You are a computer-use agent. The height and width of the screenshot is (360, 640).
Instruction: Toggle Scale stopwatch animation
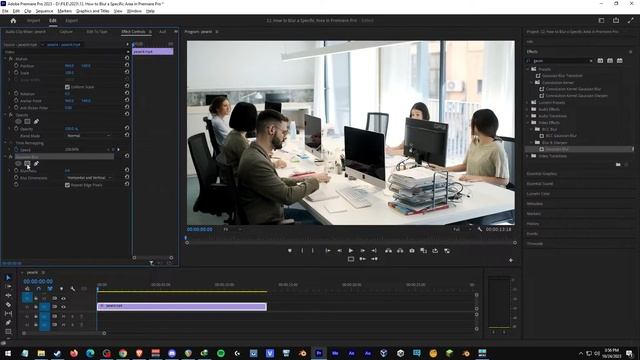point(16,72)
